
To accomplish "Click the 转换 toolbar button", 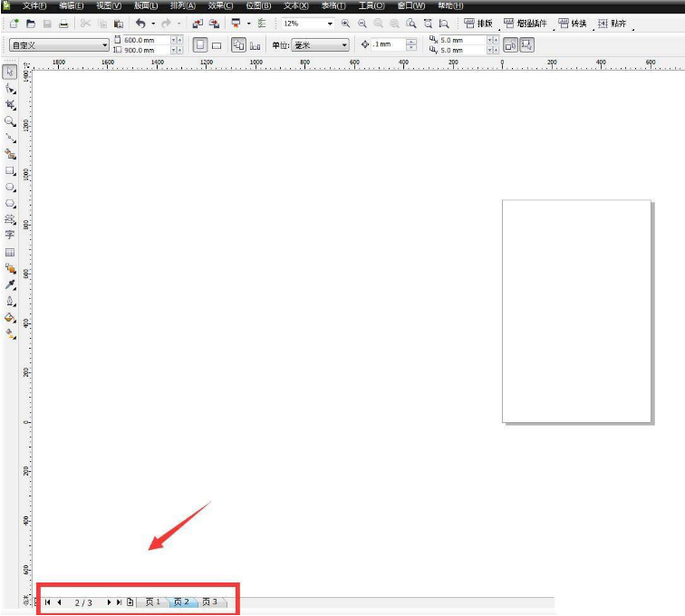I will [573, 24].
